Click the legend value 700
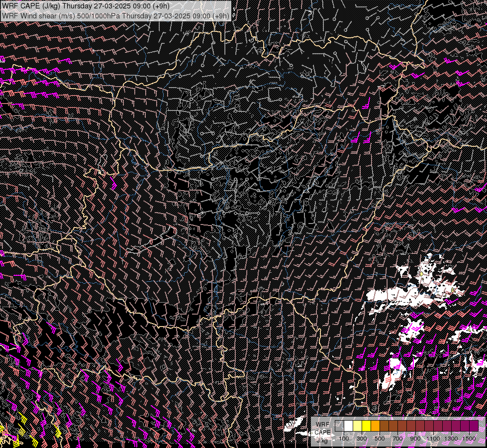Viewport: 487px width, 448px height. 397,439
